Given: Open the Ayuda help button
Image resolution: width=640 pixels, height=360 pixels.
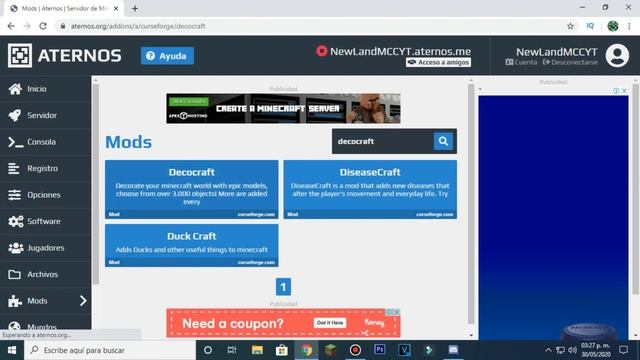Looking at the screenshot, I should pos(167,56).
